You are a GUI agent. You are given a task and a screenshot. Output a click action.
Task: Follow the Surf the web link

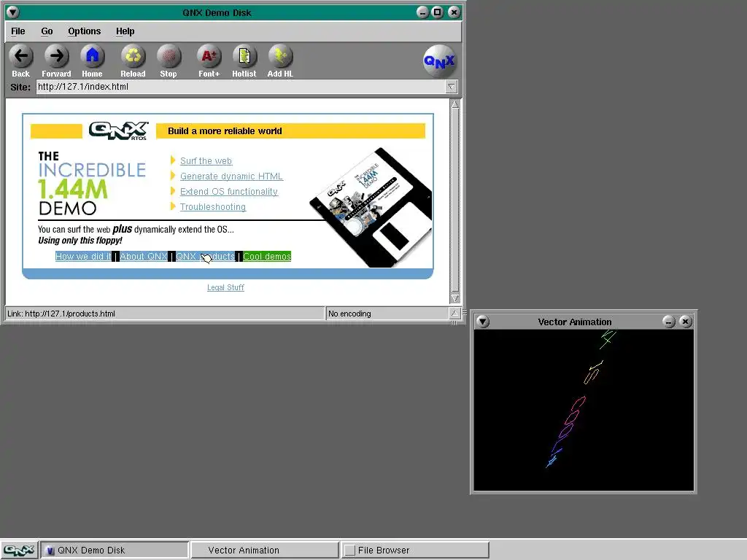(206, 161)
